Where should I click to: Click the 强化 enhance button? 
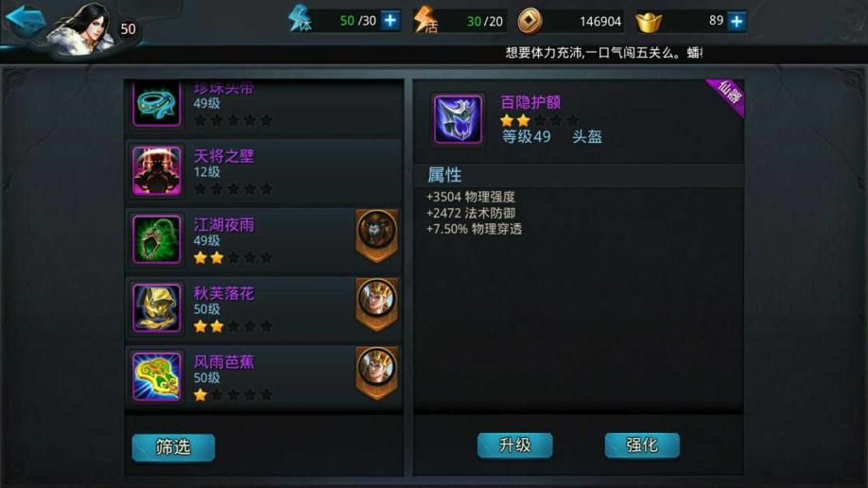(642, 445)
